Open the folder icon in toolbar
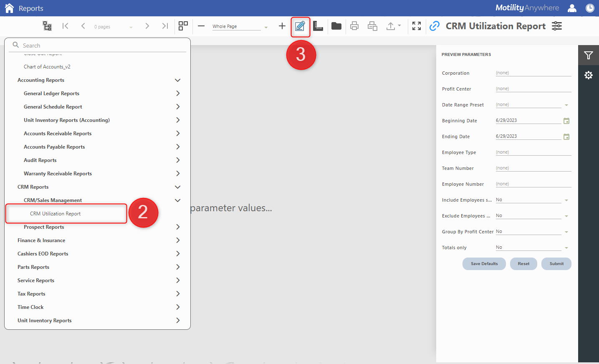Image resolution: width=599 pixels, height=364 pixels. [336, 26]
